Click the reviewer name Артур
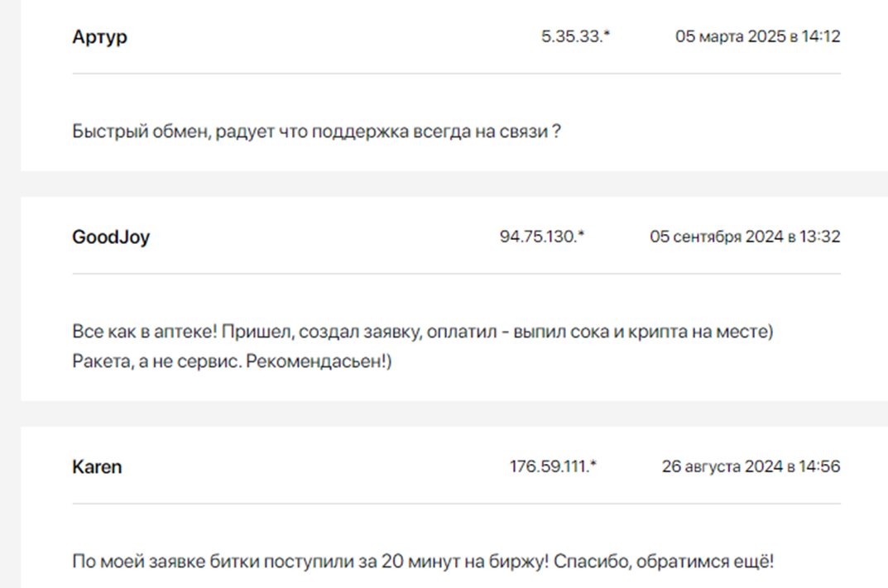This screenshot has width=888, height=588. click(100, 37)
